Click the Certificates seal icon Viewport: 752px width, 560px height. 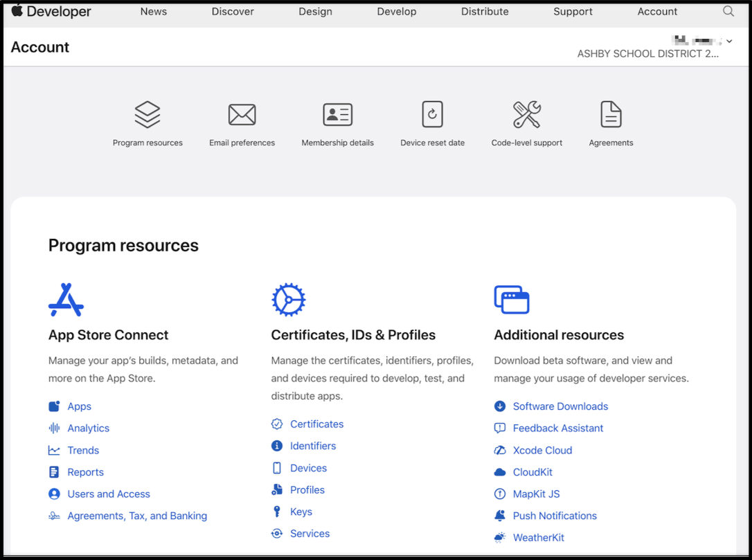(277, 424)
